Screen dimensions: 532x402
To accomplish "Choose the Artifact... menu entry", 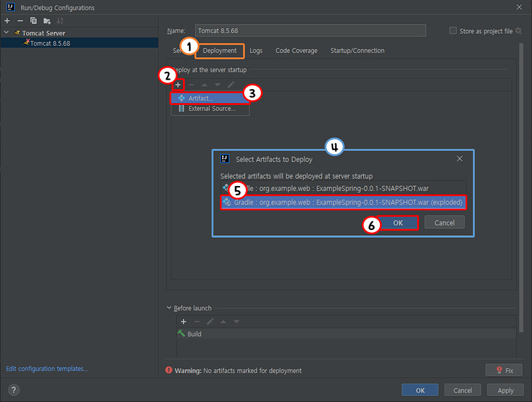I will [x=210, y=98].
